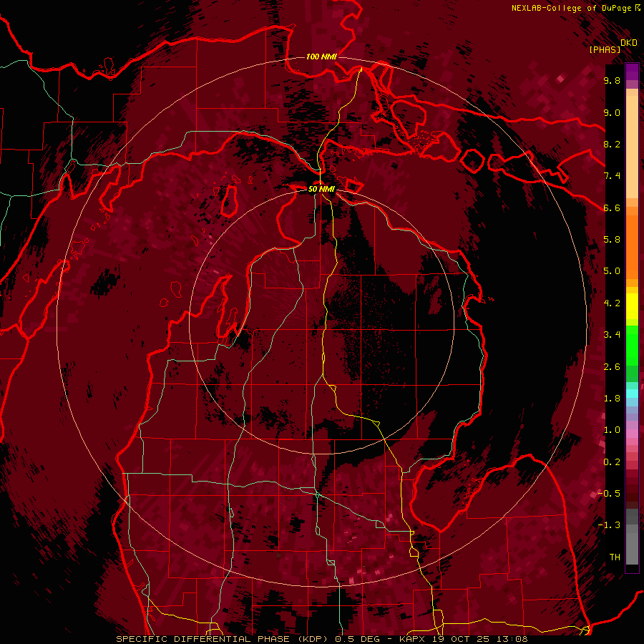
Task: Click the -1.3 scale value
Action: [x=609, y=525]
